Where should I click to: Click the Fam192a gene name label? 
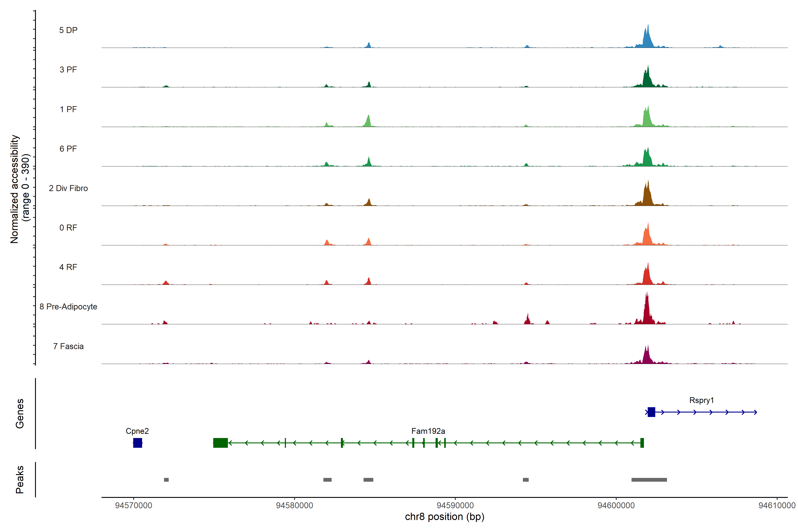click(428, 431)
